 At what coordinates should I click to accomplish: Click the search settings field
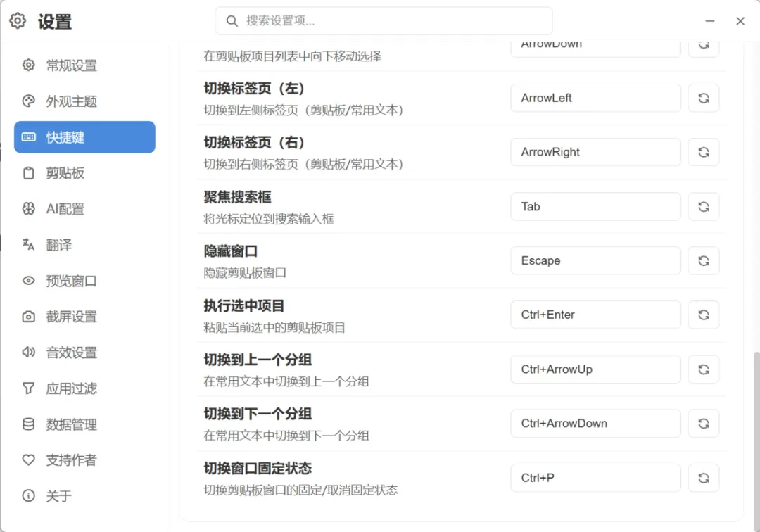[x=384, y=21]
